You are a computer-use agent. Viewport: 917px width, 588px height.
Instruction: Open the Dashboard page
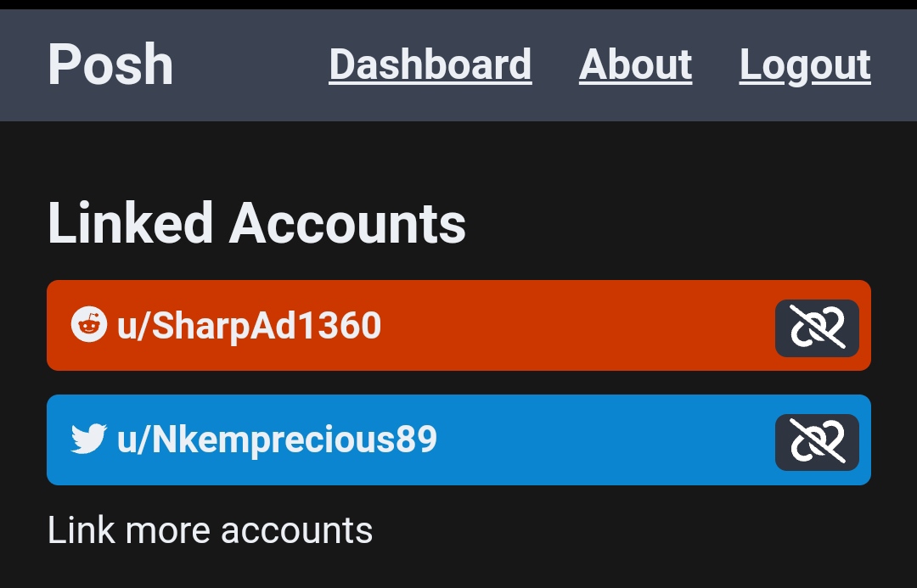pos(430,64)
